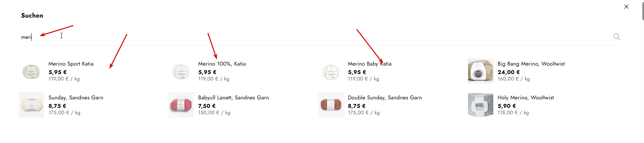644x143 pixels.
Task: Select 'Double Sunday, Sandnes Garn' title
Action: (385, 98)
